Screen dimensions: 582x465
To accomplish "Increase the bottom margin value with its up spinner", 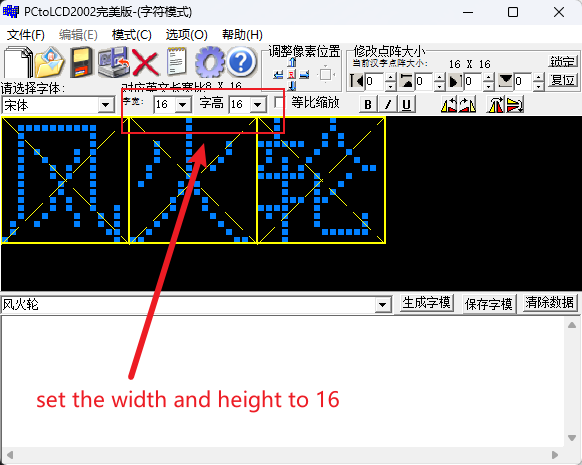I will [x=539, y=77].
